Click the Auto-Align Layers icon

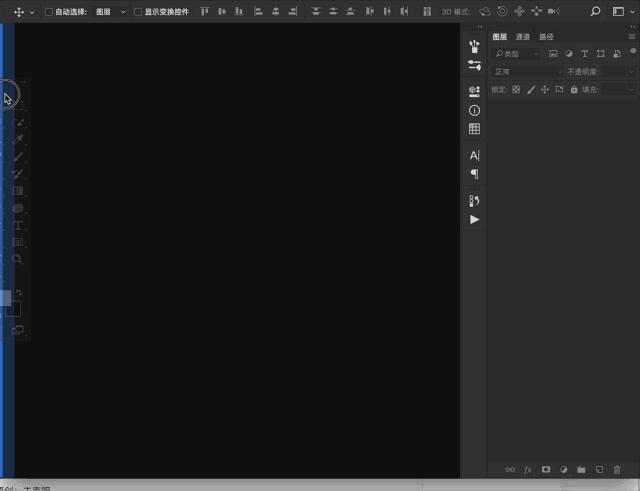pyautogui.click(x=427, y=11)
